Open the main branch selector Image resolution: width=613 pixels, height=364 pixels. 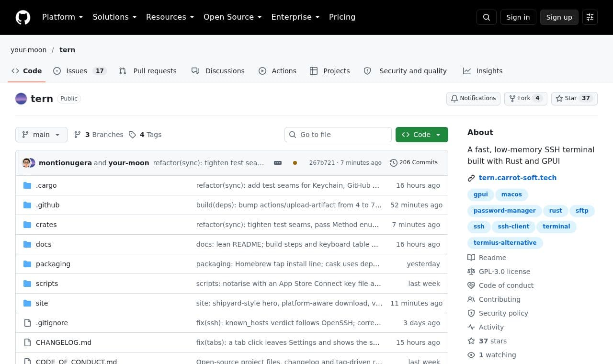click(41, 135)
